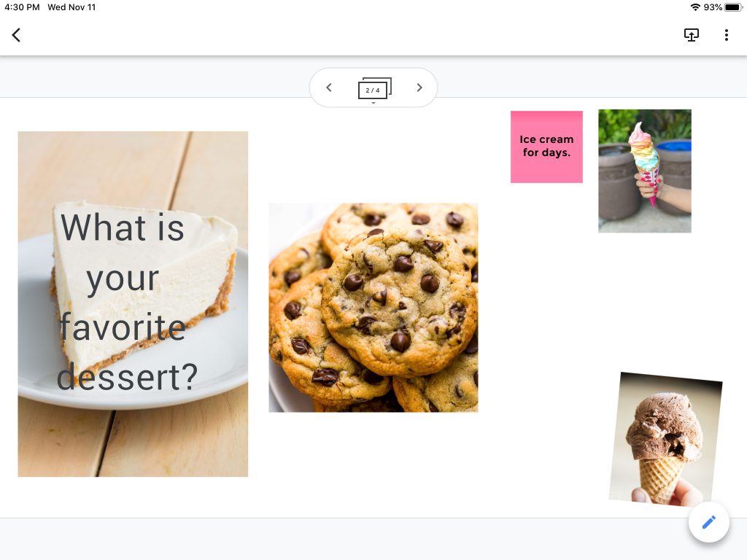Screen dimensions: 747x560
Task: Tap the Wi-Fi status icon
Action: [x=695, y=7]
